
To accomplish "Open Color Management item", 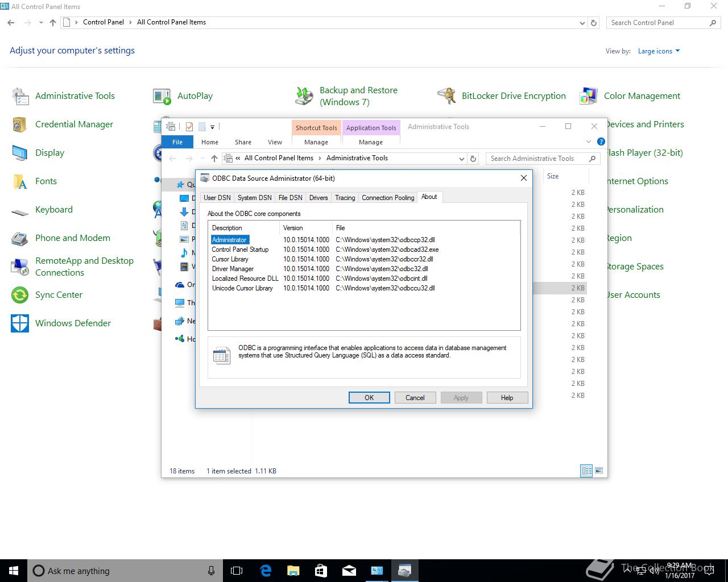I will 642,96.
